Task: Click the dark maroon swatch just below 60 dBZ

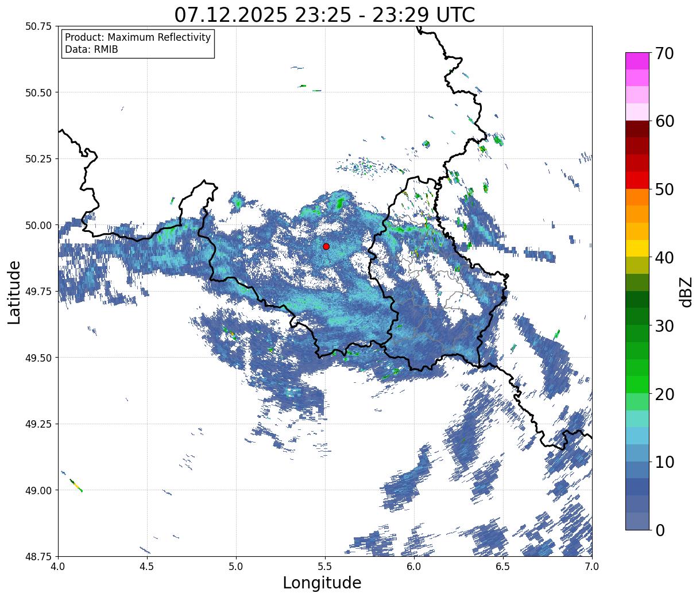Action: (637, 129)
